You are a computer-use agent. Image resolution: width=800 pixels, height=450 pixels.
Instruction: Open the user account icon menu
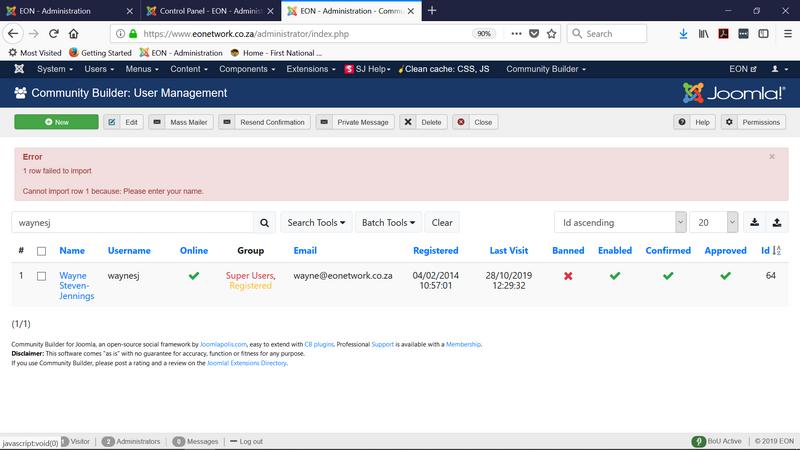(779, 69)
